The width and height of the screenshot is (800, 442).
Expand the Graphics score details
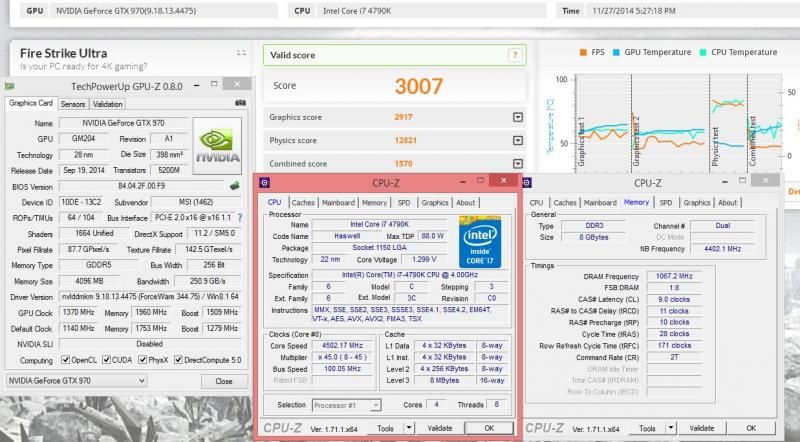517,117
